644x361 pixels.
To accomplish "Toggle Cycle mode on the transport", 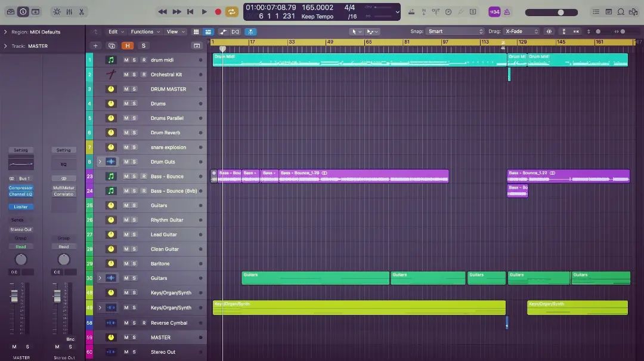I will click(x=231, y=12).
